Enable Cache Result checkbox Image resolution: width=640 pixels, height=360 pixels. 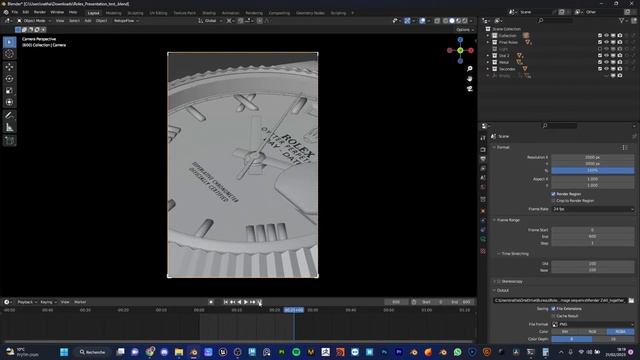553,316
